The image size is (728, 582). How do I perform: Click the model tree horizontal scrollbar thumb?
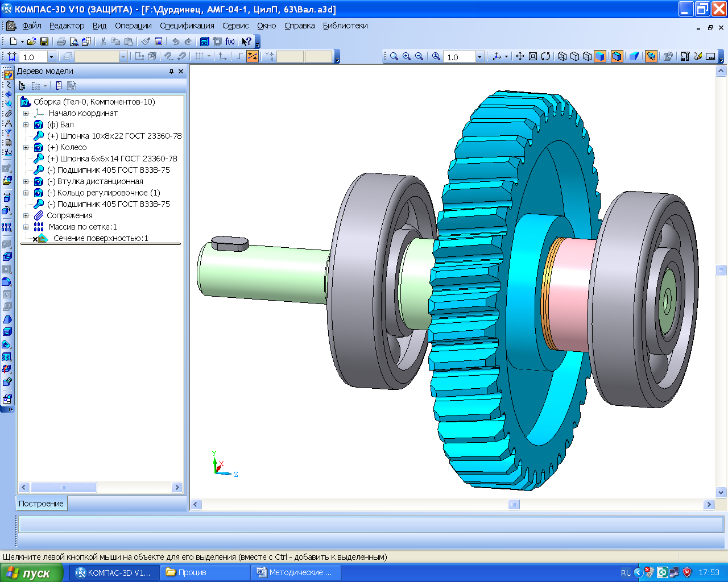63,487
